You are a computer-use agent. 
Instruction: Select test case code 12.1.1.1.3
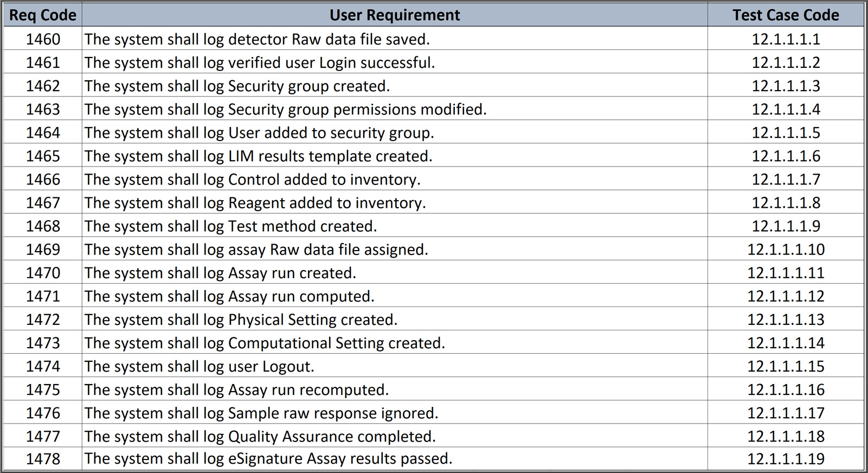pos(786,85)
